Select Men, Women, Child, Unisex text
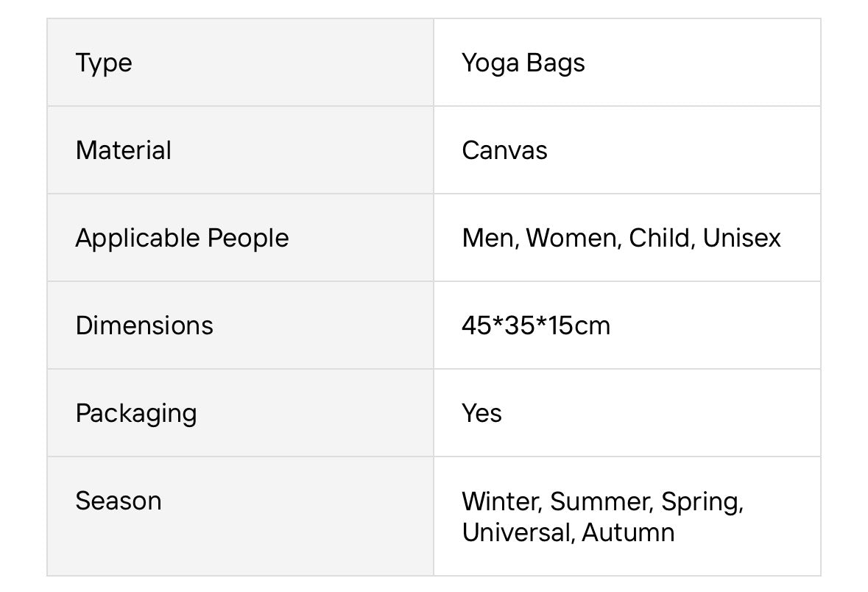This screenshot has height=592, width=868. tap(621, 238)
